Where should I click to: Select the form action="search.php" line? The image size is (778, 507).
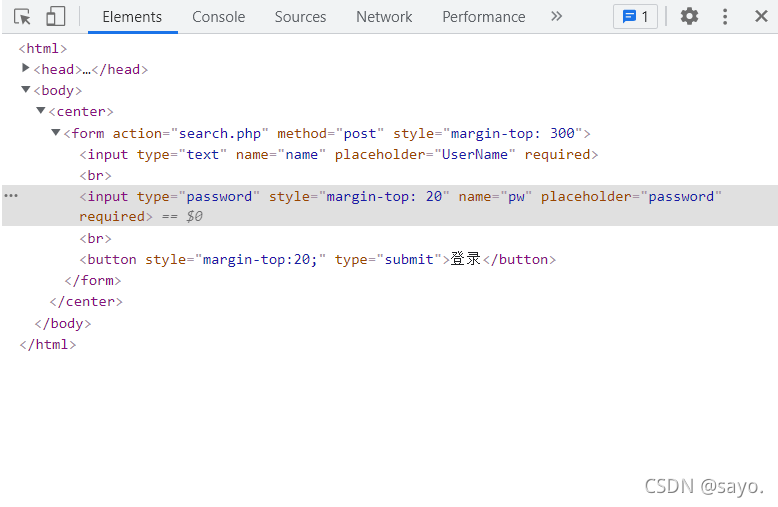tap(327, 133)
